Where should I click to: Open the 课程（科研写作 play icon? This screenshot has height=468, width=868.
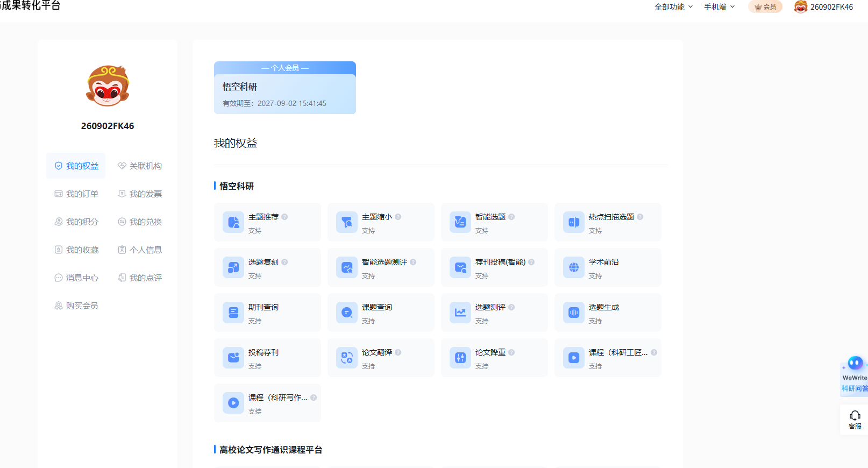click(x=233, y=403)
